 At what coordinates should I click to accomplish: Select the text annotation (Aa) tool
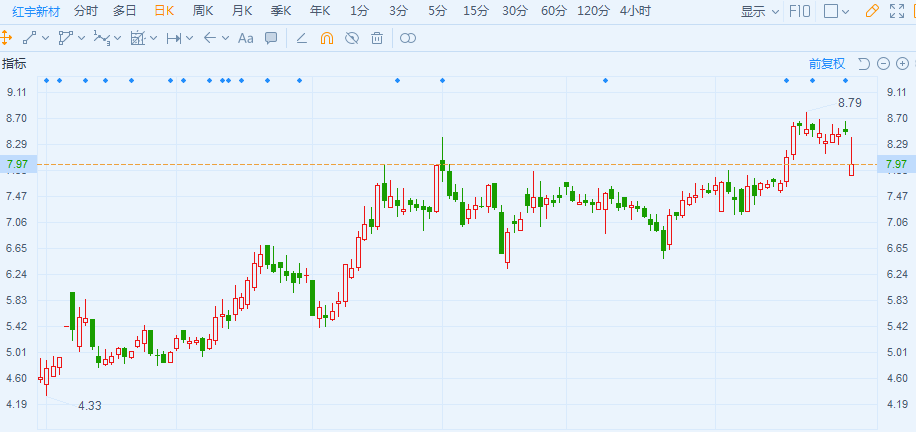pyautogui.click(x=246, y=38)
